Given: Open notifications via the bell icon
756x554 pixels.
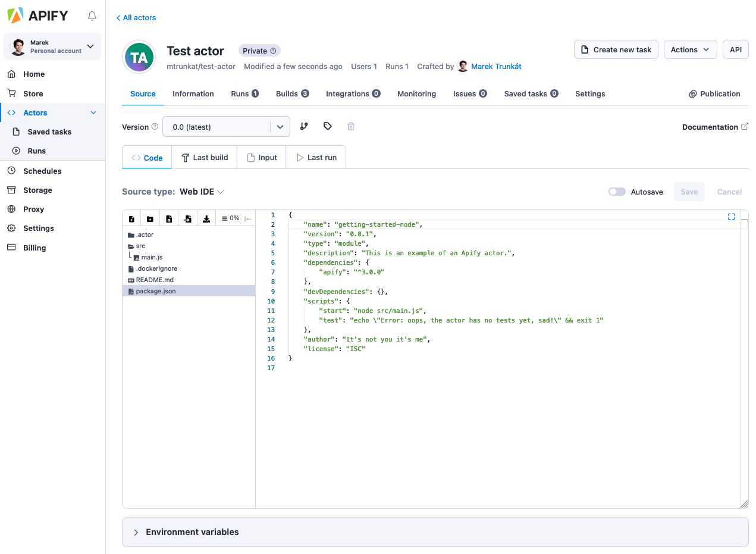Looking at the screenshot, I should pyautogui.click(x=92, y=16).
